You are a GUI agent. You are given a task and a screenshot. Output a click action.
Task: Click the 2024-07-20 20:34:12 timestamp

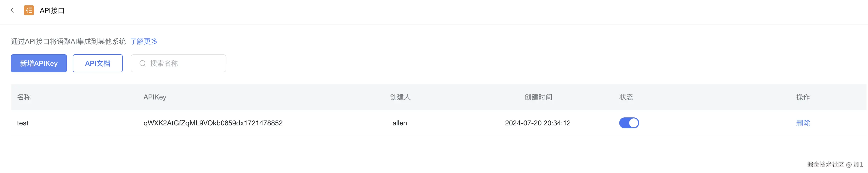[x=537, y=123]
